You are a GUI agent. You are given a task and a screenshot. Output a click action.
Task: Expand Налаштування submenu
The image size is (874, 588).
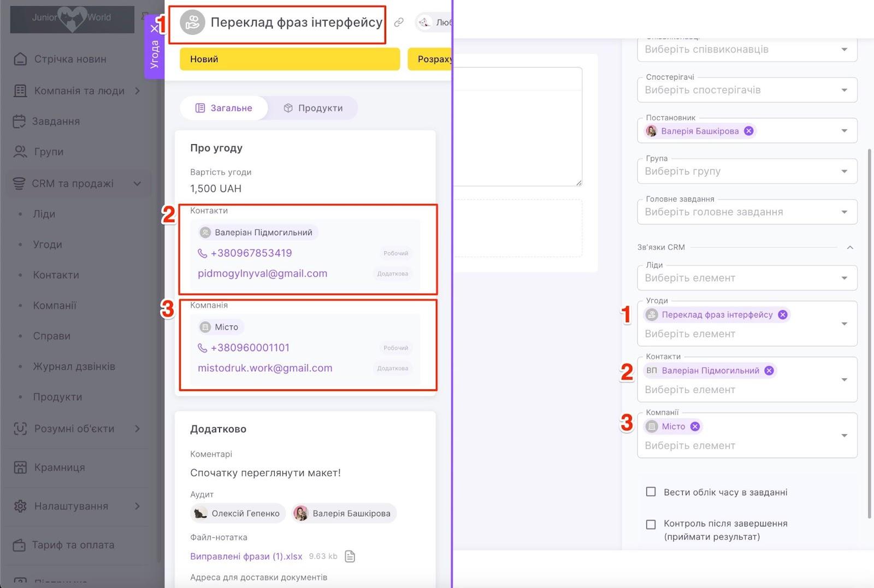pyautogui.click(x=138, y=506)
